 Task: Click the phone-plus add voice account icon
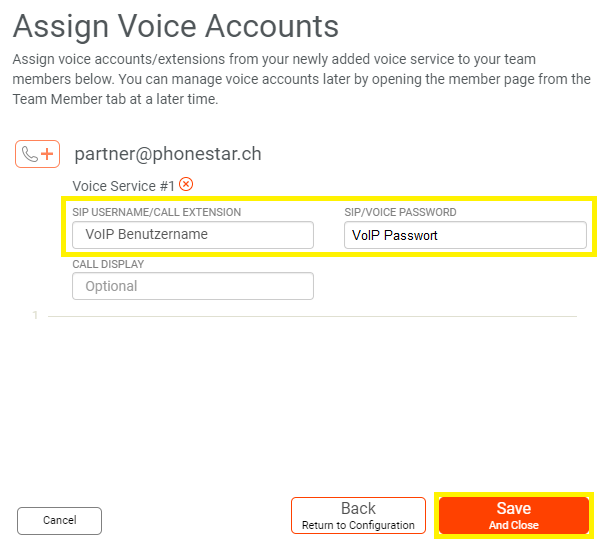coord(37,154)
